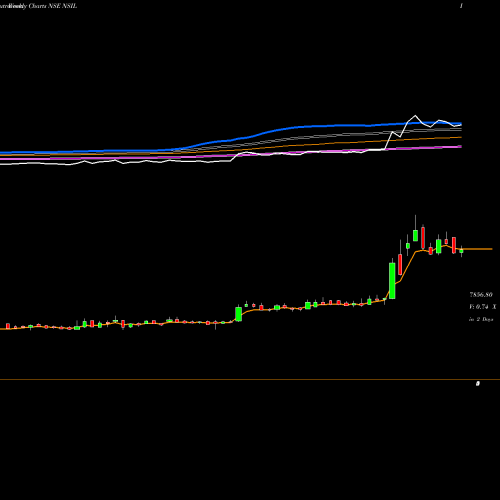Click the tall red candle following the big green breakout candle

pos(400,264)
